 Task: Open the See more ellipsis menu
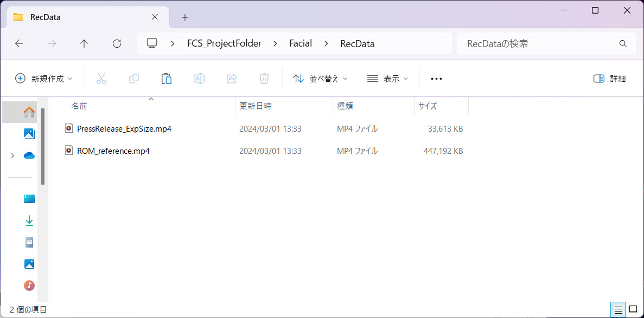(x=436, y=79)
